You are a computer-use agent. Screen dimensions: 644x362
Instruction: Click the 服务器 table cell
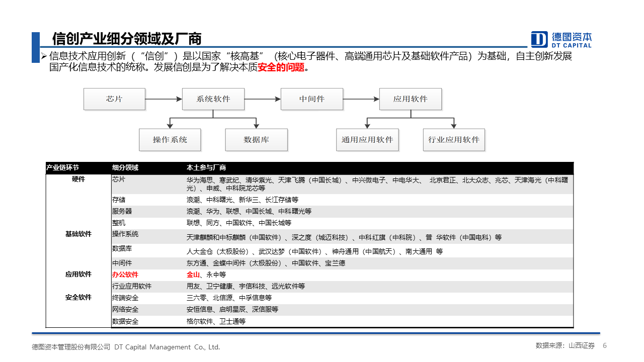point(122,211)
